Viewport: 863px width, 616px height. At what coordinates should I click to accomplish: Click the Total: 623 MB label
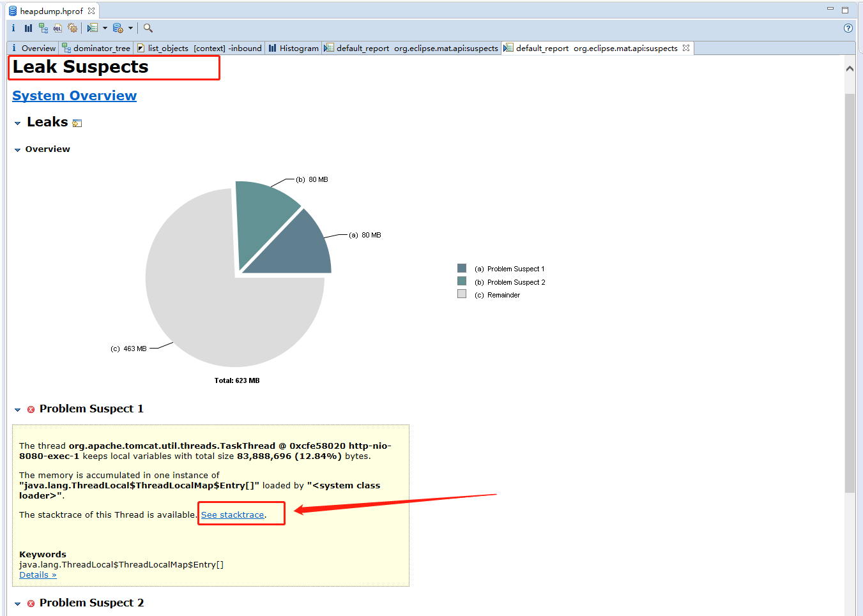[x=237, y=380]
